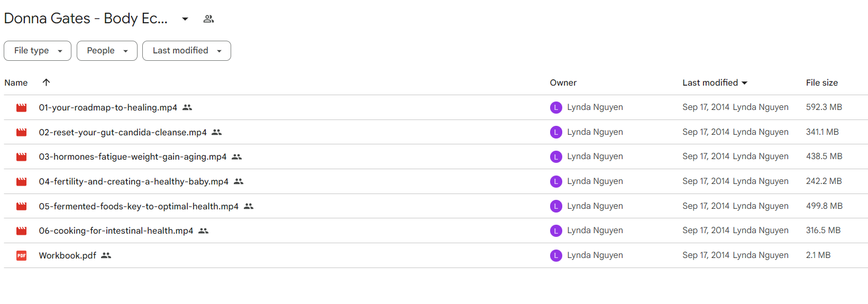Click the PDF icon for Workbook.pdf

coord(21,256)
